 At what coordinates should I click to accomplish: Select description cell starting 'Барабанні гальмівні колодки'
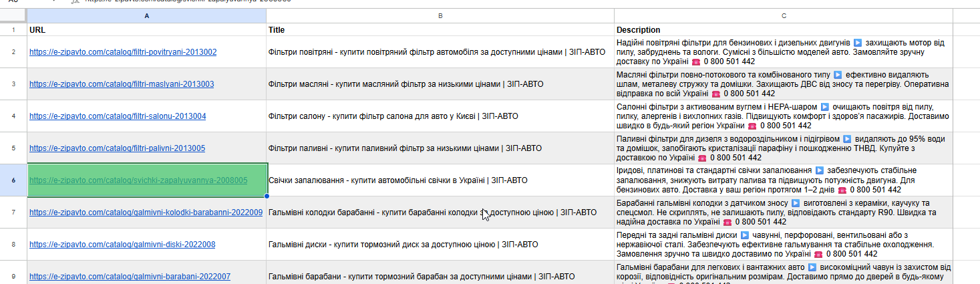(784, 212)
